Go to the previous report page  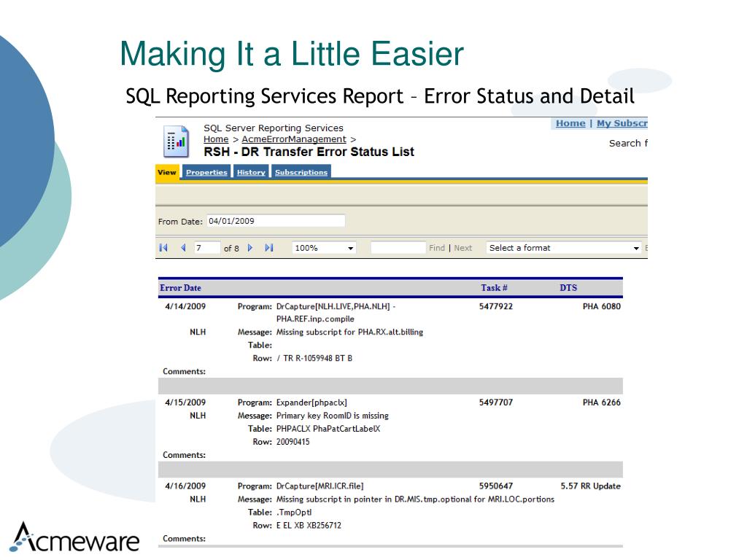tap(183, 248)
